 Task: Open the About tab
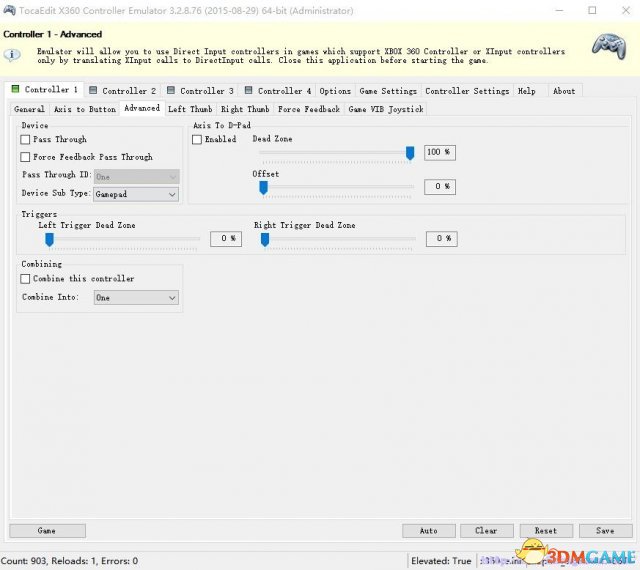click(x=564, y=91)
